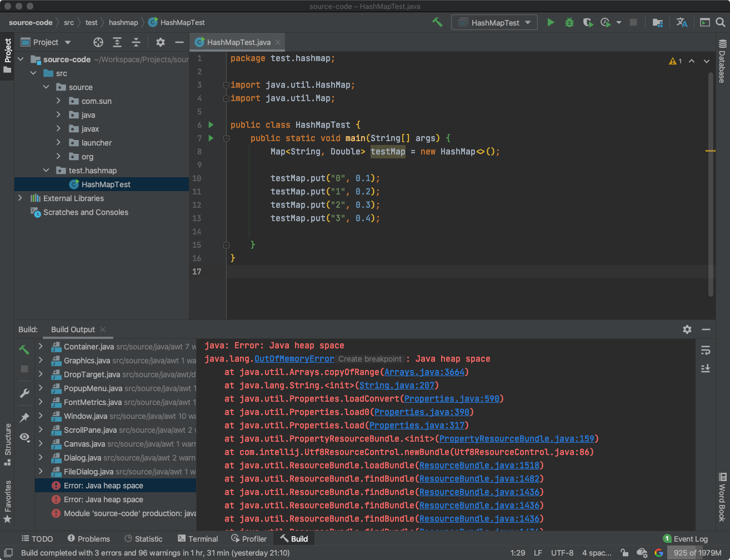Click the memory indicator 925 of 1979M
This screenshot has width=730, height=560.
[x=697, y=553]
